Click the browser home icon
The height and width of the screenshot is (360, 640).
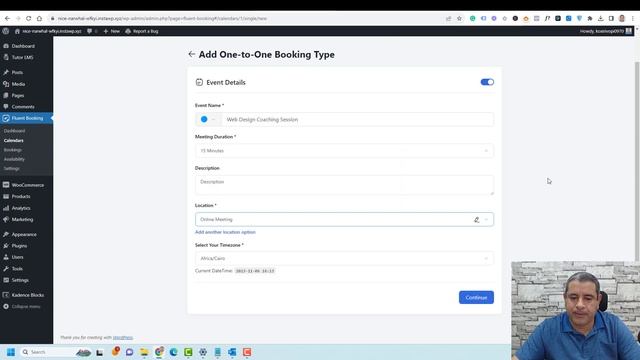(x=39, y=18)
